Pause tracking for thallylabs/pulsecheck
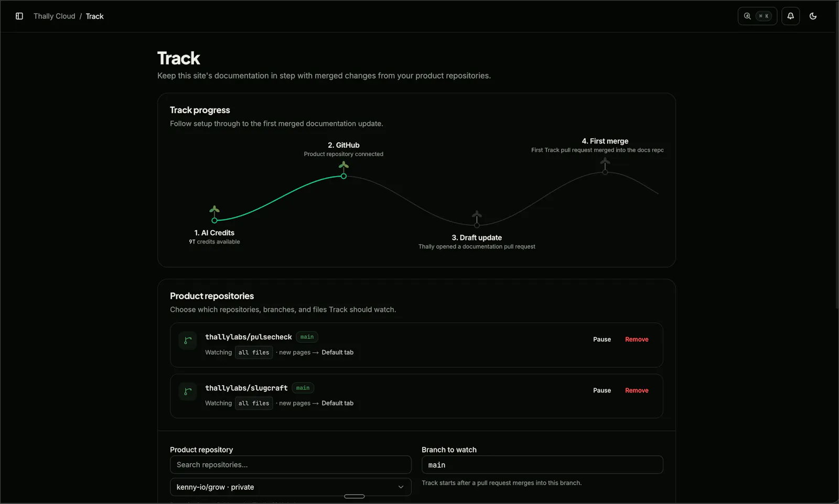 click(602, 339)
